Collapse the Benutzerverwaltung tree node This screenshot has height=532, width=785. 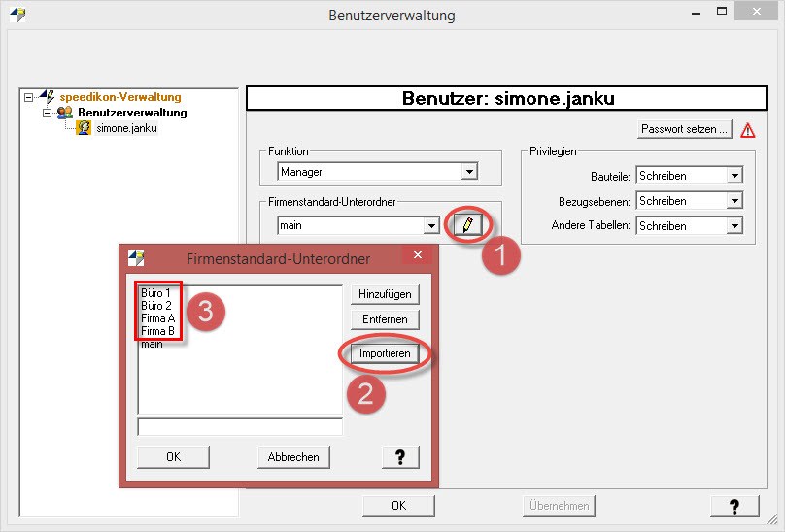(x=47, y=114)
